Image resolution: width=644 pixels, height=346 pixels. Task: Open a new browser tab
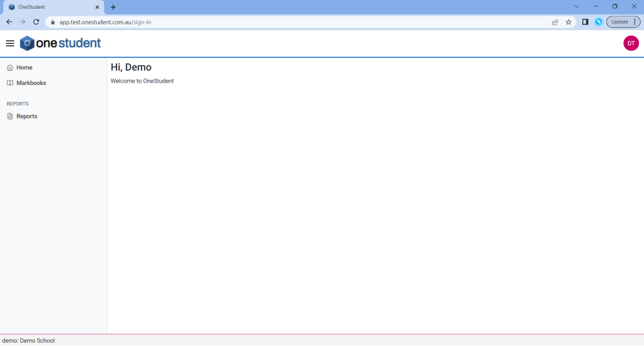[x=113, y=7]
